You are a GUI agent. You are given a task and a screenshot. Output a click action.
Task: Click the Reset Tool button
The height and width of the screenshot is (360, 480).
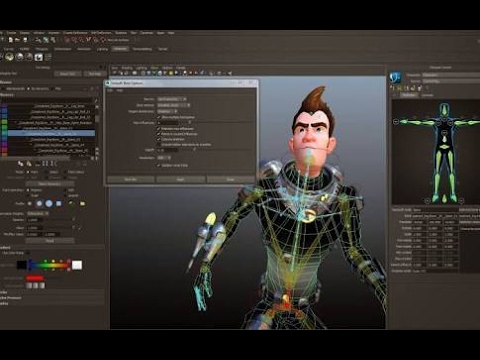[68, 74]
